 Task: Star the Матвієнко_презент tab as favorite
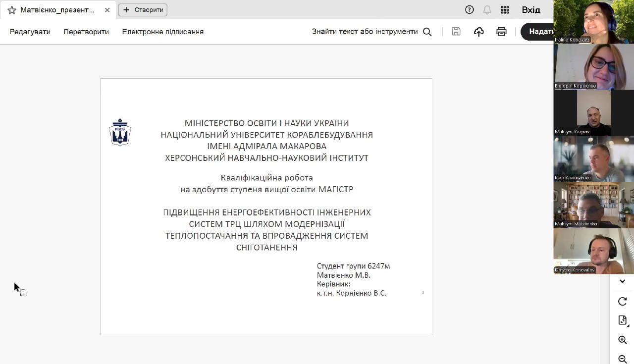coord(12,10)
